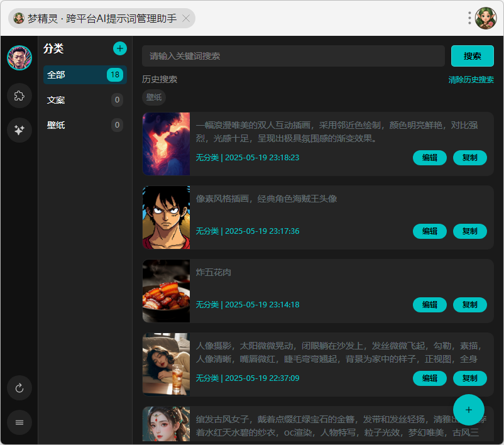This screenshot has width=504, height=445.
Task: Click timestamp 2025-05-19 22:37:09
Action: click(x=262, y=378)
